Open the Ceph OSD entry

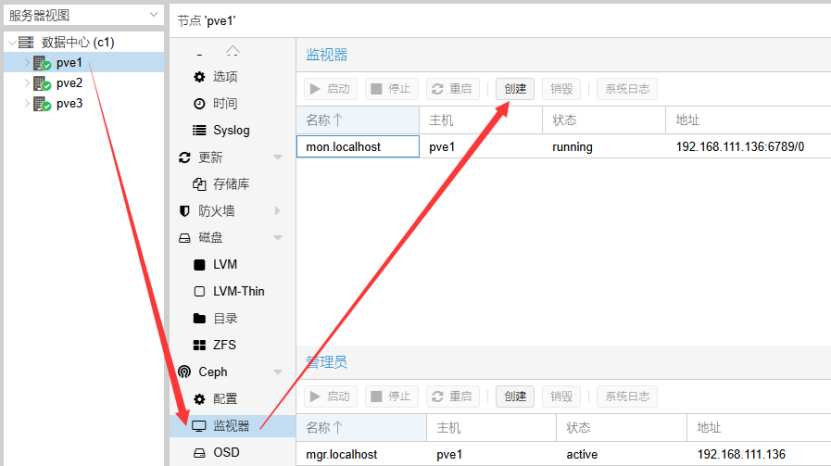pos(226,452)
